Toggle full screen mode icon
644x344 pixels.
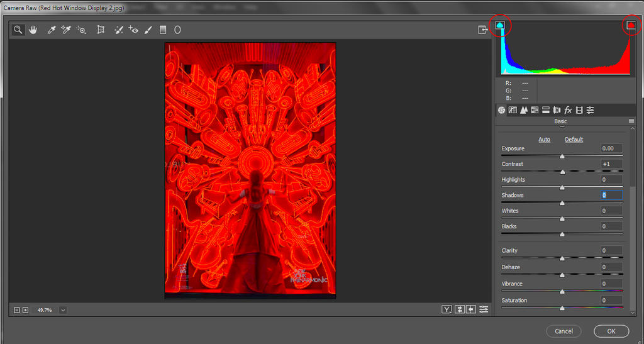[482, 30]
